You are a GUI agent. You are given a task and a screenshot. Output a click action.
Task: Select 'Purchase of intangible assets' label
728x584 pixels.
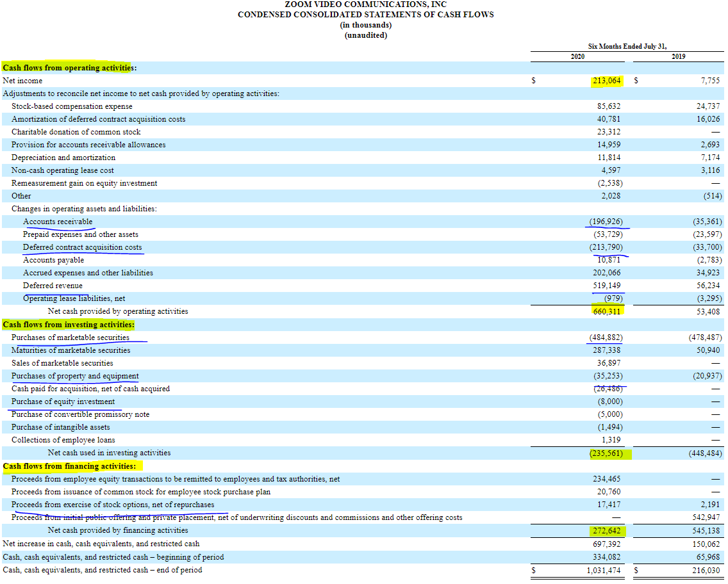[61, 427]
